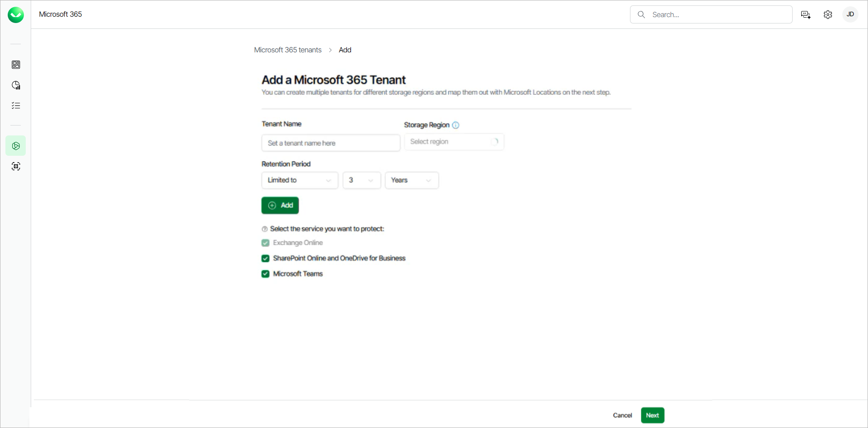Expand the 'Limited to' retention dropdown

click(299, 180)
